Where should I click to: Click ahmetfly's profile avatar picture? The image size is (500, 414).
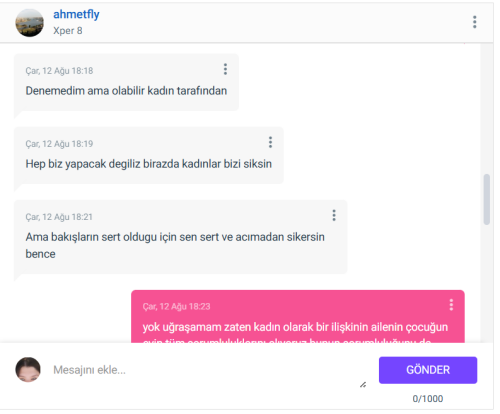29,23
